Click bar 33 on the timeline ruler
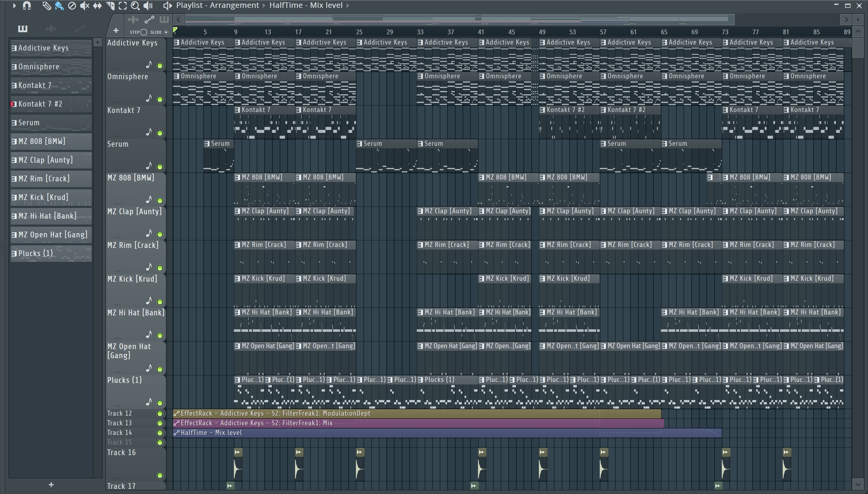The image size is (868, 494). 420,32
